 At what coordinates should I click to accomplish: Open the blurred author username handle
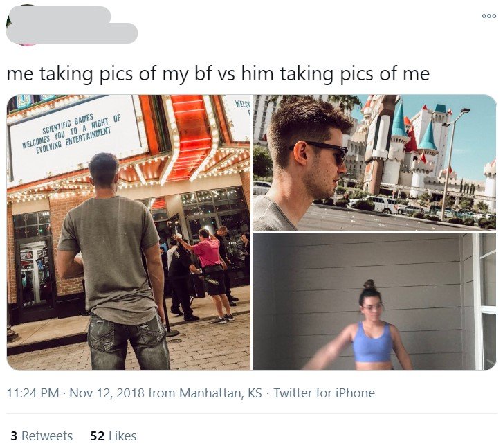[x=72, y=33]
